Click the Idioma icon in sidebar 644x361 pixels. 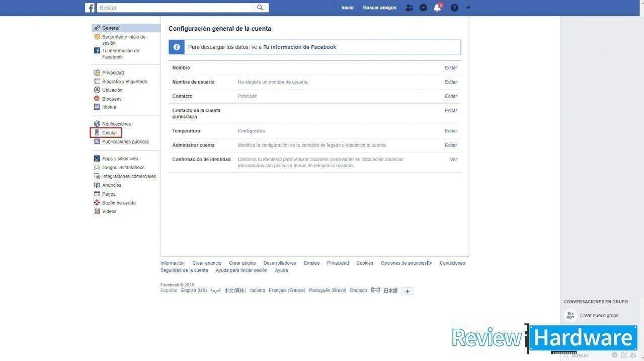click(97, 107)
